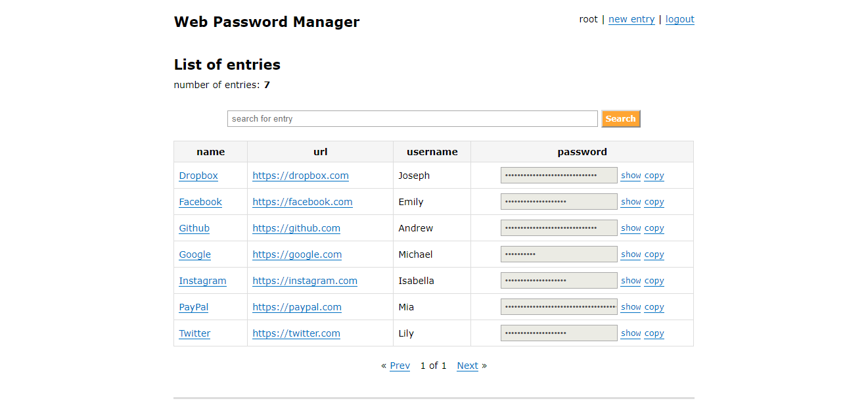Screen dimensions: 868x405
Task: Go to Prev page
Action: coord(400,366)
